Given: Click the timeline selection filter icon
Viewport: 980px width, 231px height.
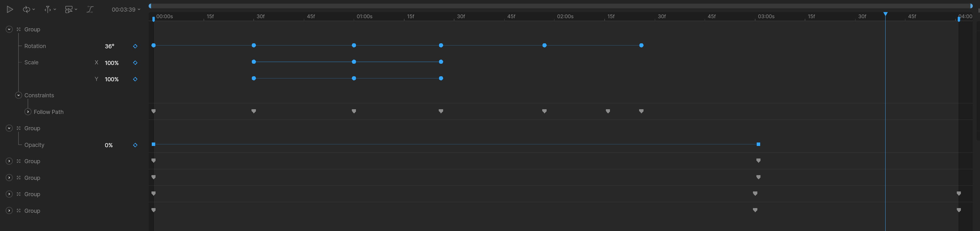Looking at the screenshot, I should (x=68, y=9).
